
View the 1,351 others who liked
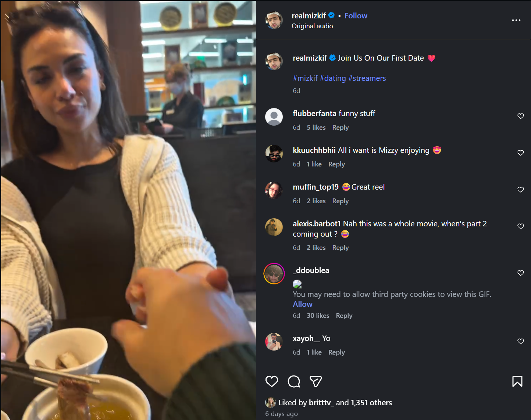371,403
